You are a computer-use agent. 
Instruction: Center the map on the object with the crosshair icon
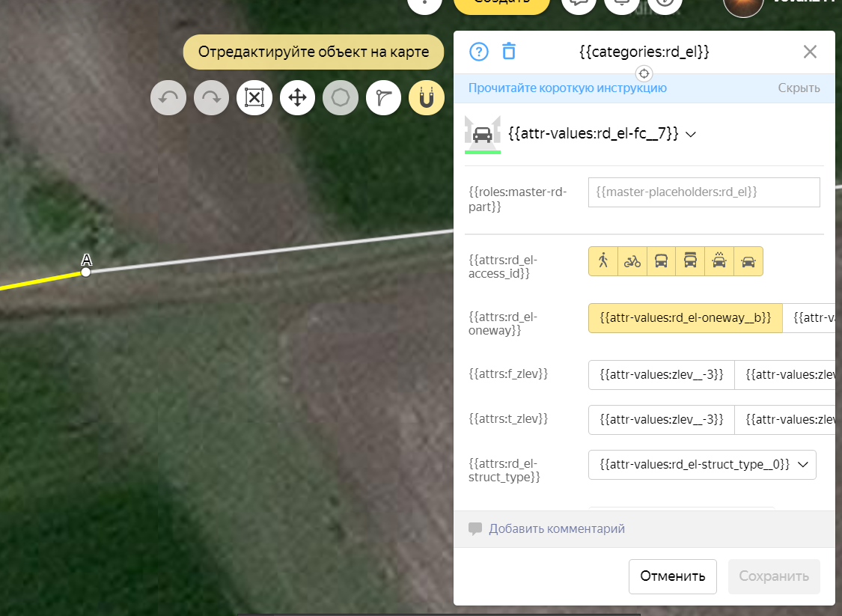(644, 73)
